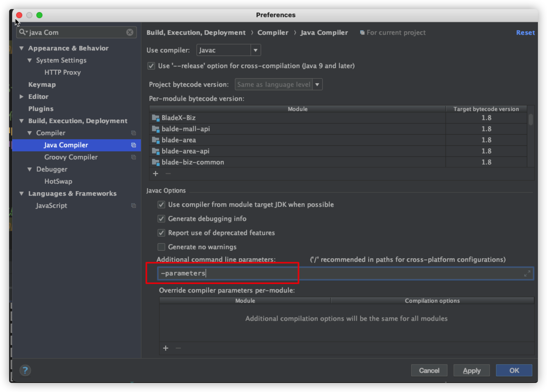This screenshot has width=547, height=392.
Task: Click the Apply button
Action: 471,370
